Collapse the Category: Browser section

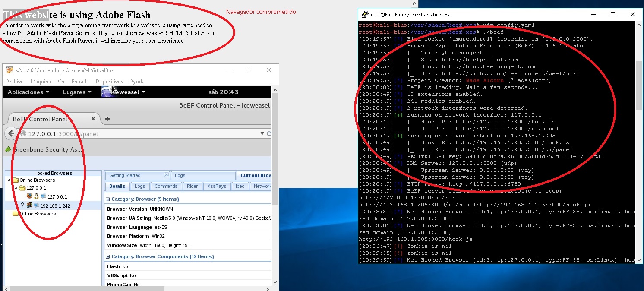(107, 199)
